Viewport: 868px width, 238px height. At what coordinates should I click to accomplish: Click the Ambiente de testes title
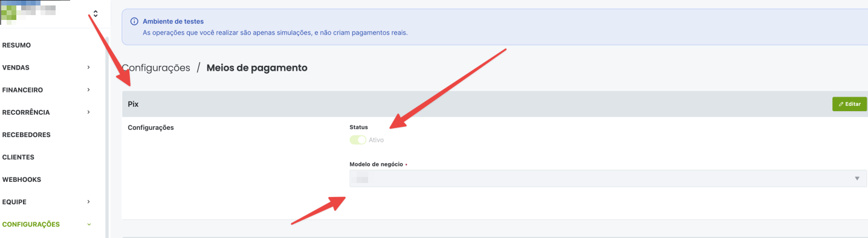173,21
